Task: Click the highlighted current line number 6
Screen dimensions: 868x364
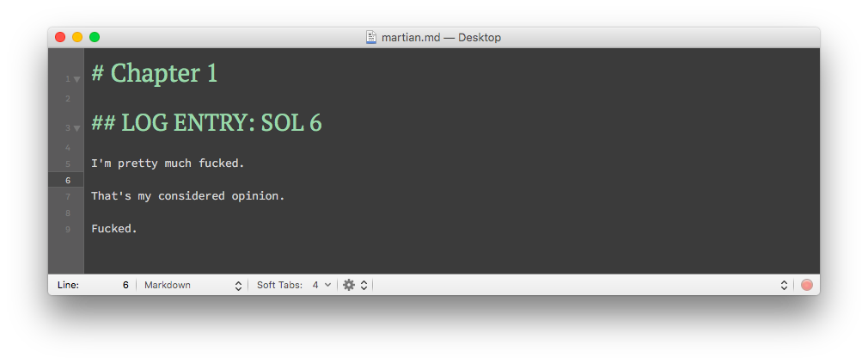Action: click(x=68, y=180)
